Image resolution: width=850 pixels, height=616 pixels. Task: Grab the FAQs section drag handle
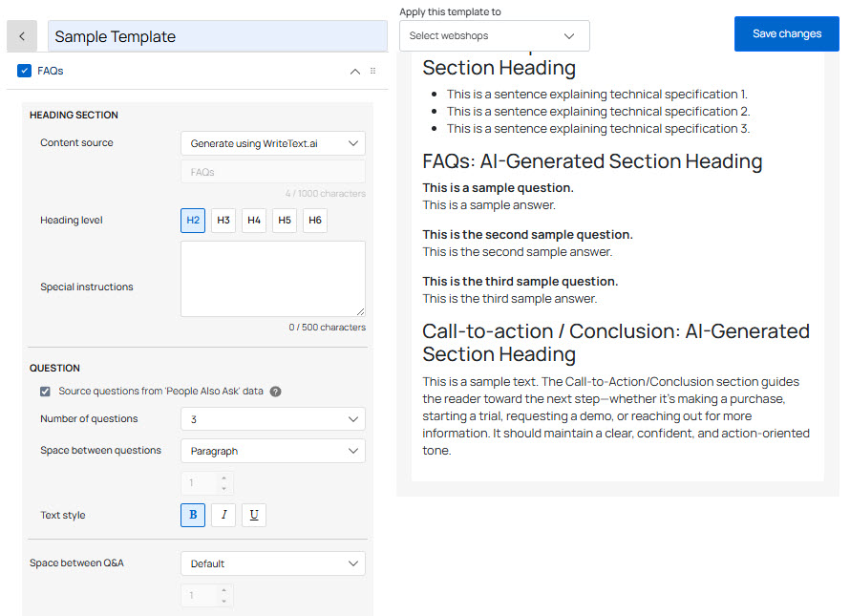click(372, 71)
